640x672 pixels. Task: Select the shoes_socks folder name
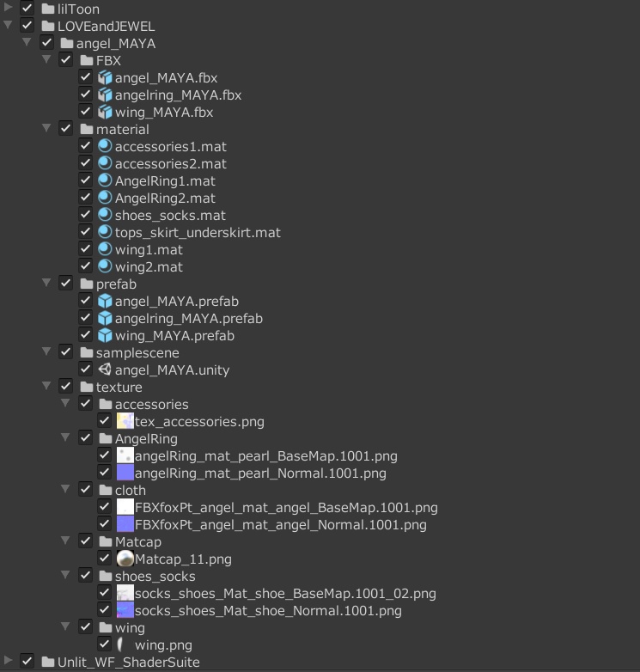click(x=155, y=577)
